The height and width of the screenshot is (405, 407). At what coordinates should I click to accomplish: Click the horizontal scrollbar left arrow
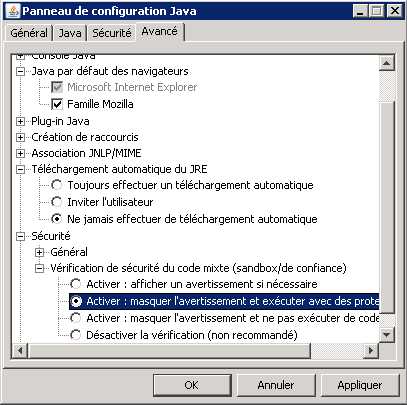(x=20, y=351)
